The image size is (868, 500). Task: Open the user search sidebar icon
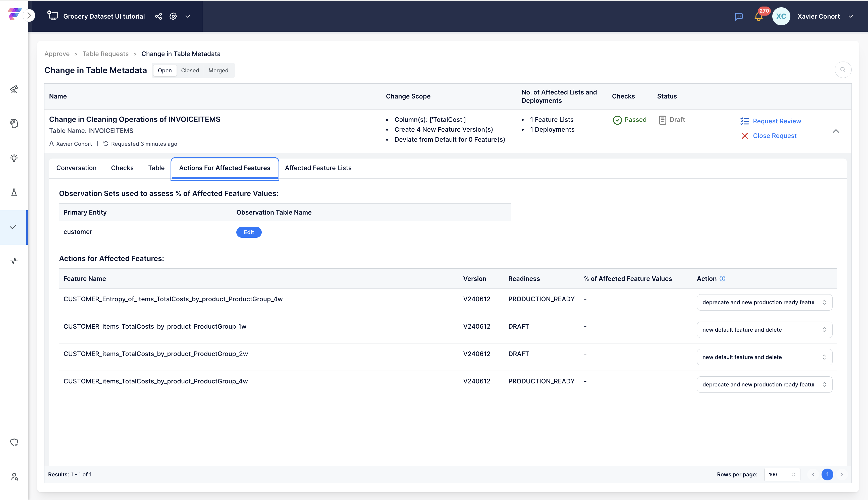tap(14, 477)
